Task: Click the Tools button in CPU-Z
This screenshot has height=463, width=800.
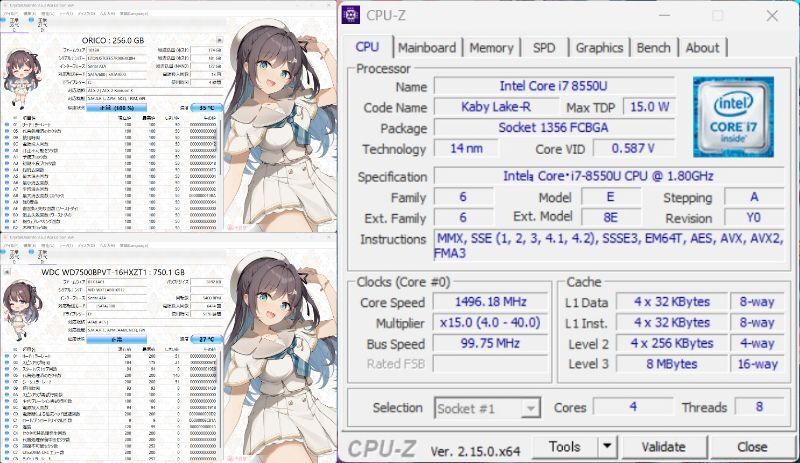Action: (565, 447)
